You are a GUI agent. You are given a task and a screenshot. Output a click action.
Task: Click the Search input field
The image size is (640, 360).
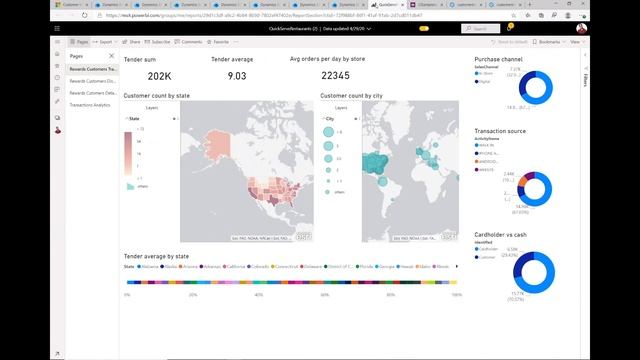click(480, 28)
